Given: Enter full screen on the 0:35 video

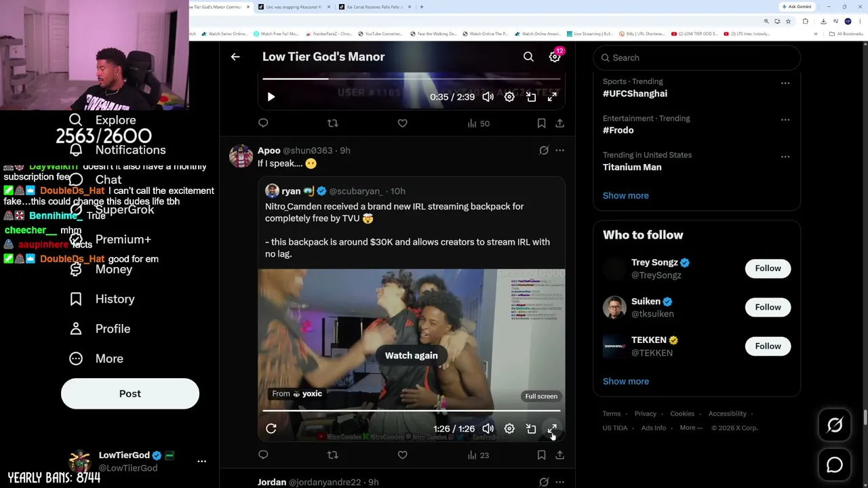Looking at the screenshot, I should (552, 97).
